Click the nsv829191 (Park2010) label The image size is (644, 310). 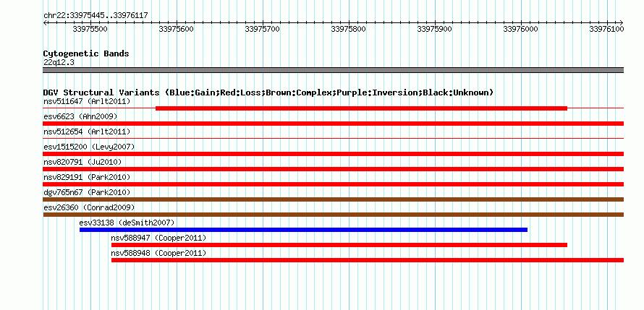tap(87, 177)
